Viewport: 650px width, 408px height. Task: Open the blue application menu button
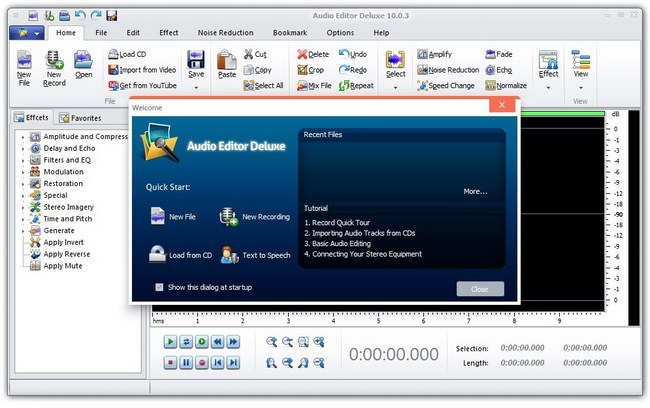26,33
